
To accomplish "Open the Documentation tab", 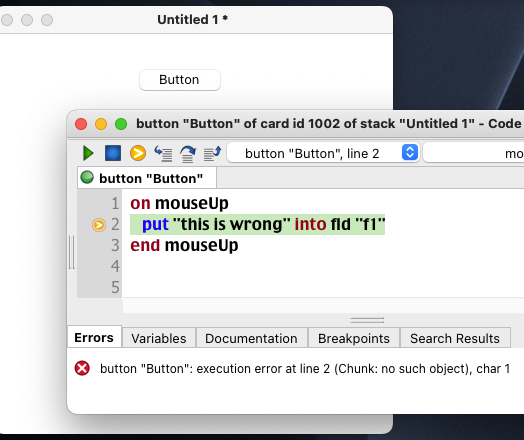I will pos(251,338).
